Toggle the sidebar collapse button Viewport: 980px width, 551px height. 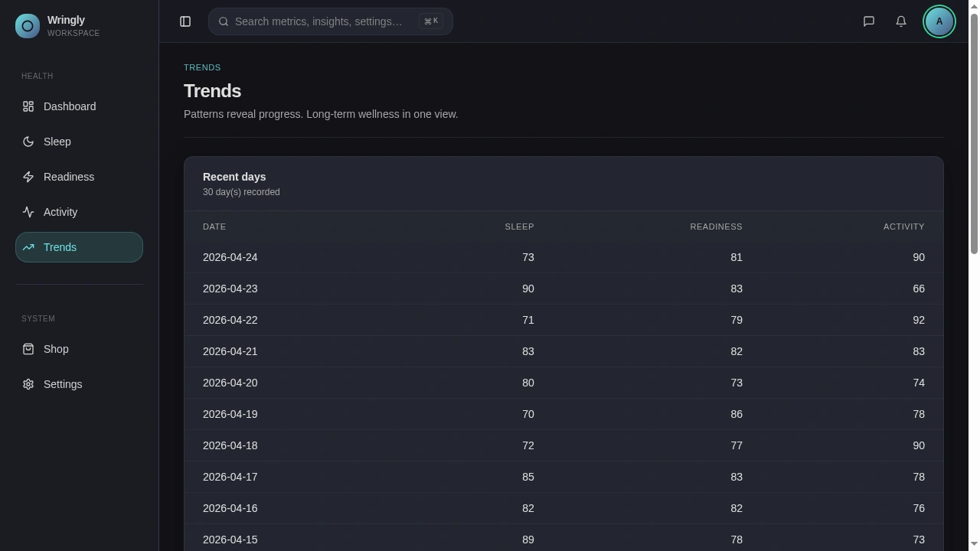(185, 21)
